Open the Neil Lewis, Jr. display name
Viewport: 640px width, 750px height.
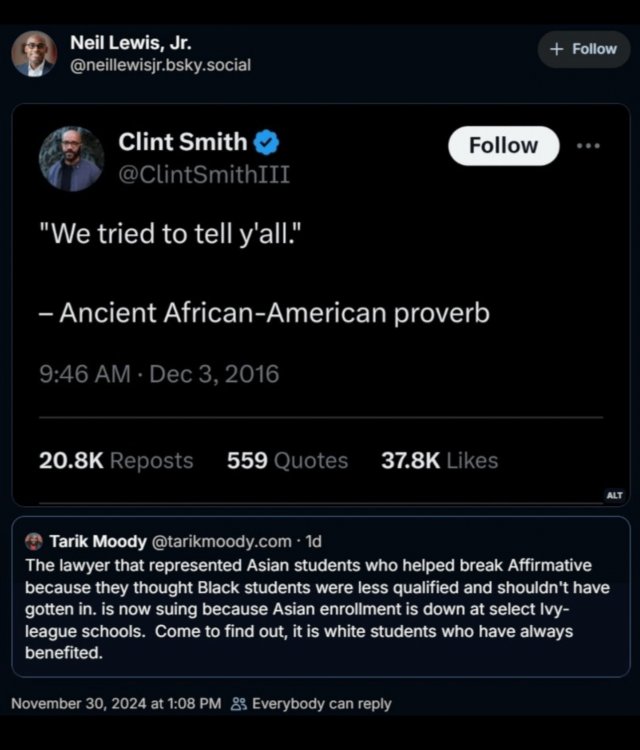130,43
